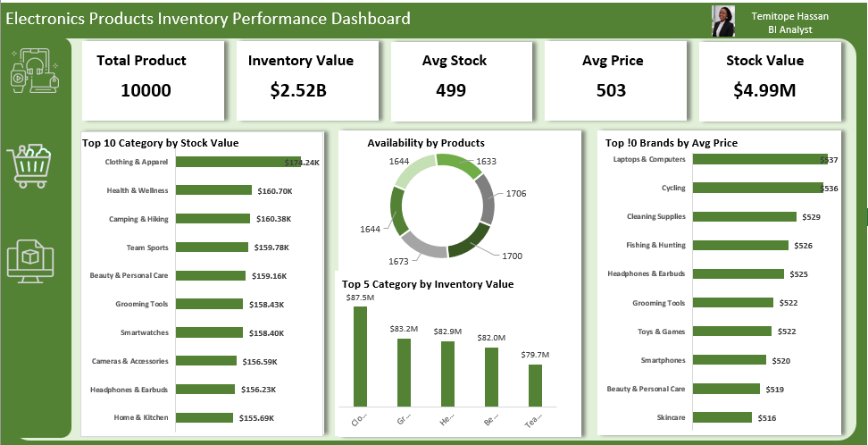Click the $87.5M inventory column
This screenshot has width=868, height=445.
361,357
